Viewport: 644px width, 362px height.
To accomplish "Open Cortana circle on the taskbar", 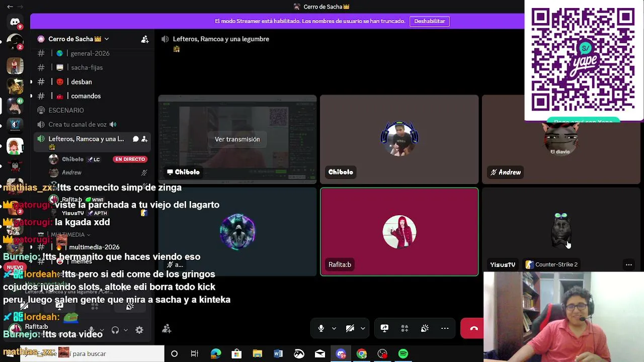I will [x=174, y=354].
